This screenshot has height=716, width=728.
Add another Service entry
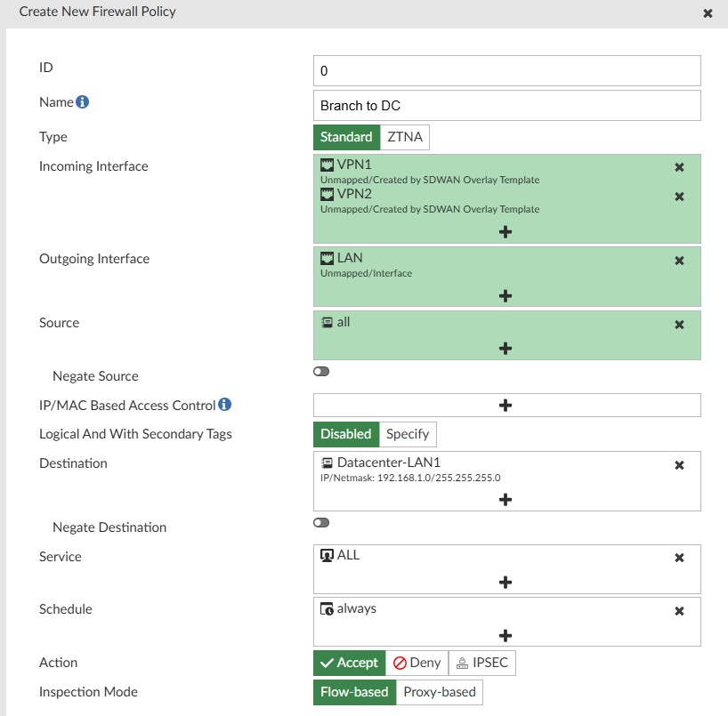(x=505, y=582)
